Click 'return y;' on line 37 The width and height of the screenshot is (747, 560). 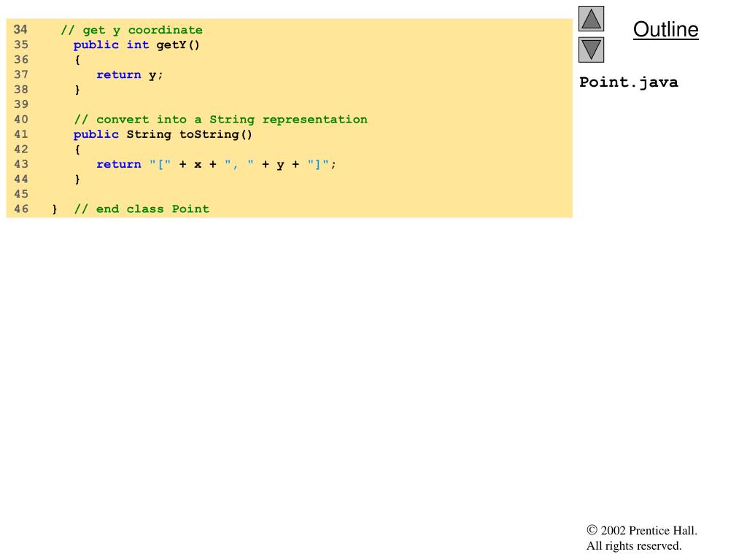130,75
